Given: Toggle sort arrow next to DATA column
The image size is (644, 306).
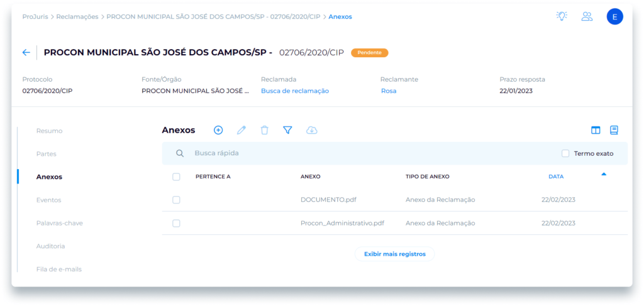Looking at the screenshot, I should (x=604, y=175).
